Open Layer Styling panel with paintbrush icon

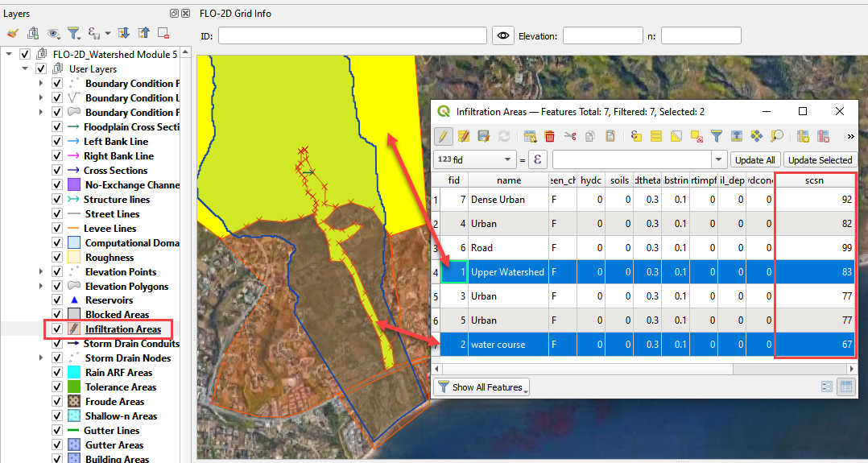pos(12,33)
